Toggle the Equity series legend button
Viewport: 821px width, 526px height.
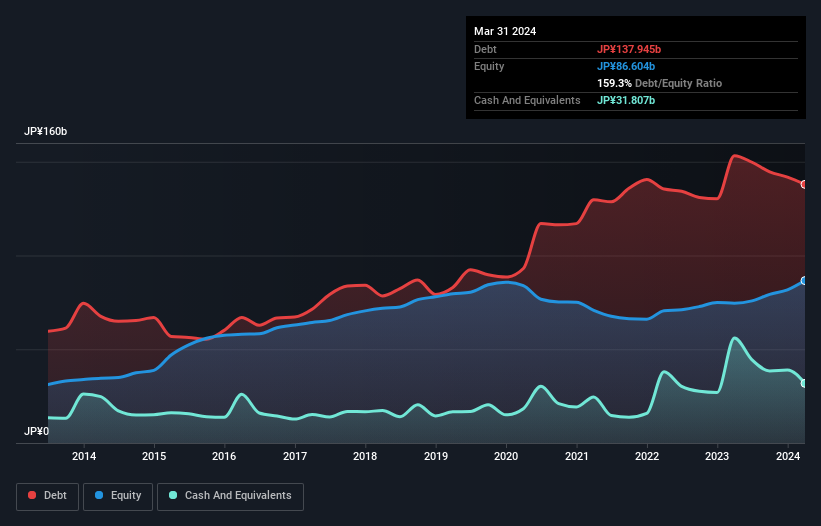118,496
